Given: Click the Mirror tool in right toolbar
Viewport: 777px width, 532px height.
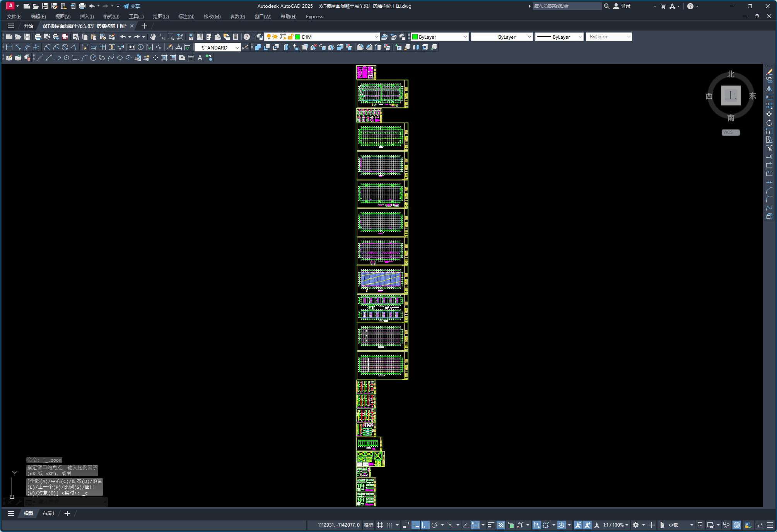Looking at the screenshot, I should (769, 89).
